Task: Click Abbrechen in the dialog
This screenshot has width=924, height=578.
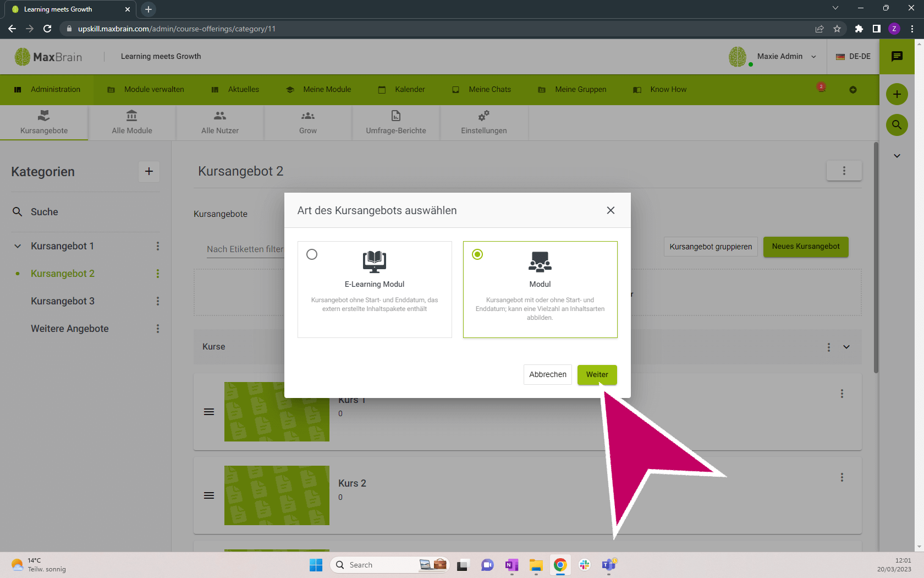Action: click(x=547, y=374)
